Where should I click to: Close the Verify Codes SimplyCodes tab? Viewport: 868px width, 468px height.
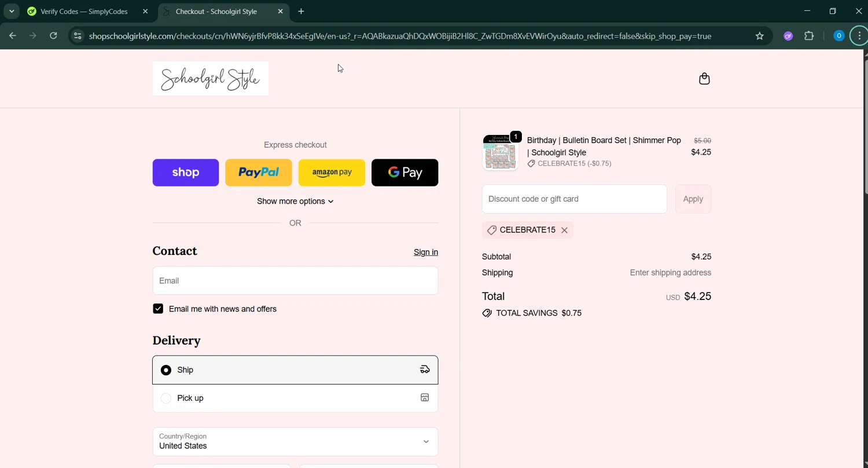click(x=145, y=11)
